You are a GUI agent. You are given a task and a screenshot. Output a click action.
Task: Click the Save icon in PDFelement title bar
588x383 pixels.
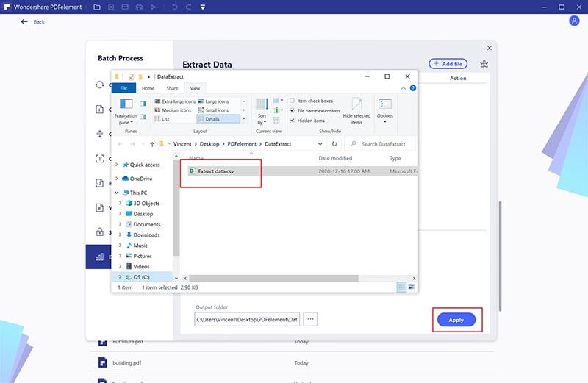111,7
